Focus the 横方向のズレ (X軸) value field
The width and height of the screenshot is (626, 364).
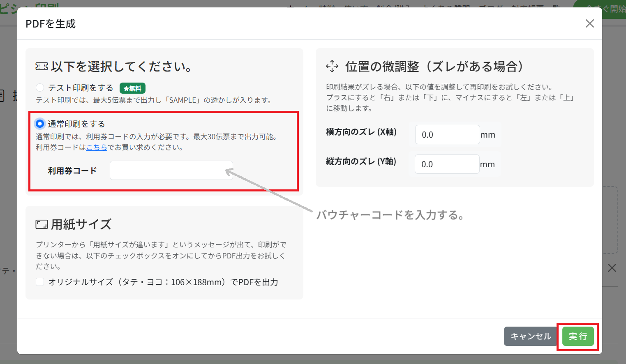click(x=447, y=135)
